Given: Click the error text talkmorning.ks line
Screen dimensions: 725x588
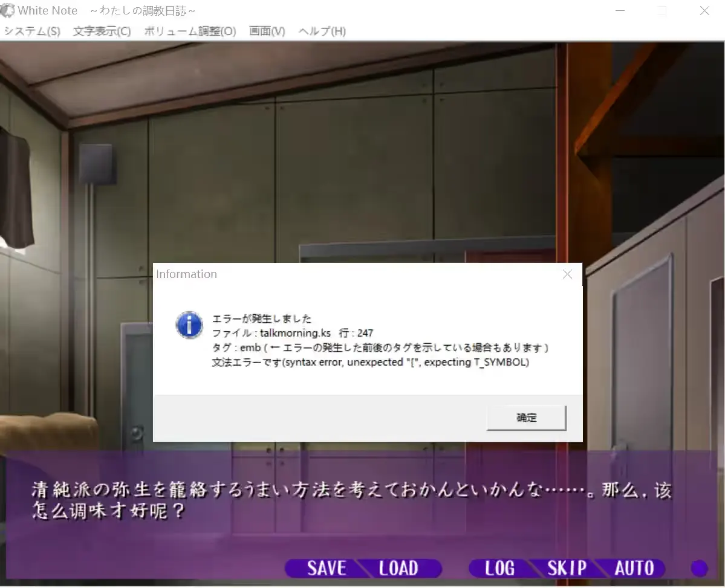Looking at the screenshot, I should (x=292, y=333).
